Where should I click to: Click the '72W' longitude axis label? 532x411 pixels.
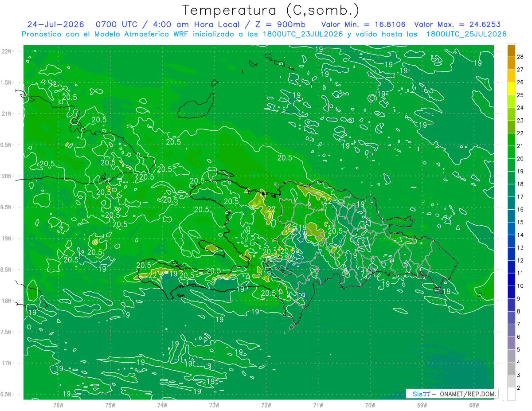pos(266,405)
